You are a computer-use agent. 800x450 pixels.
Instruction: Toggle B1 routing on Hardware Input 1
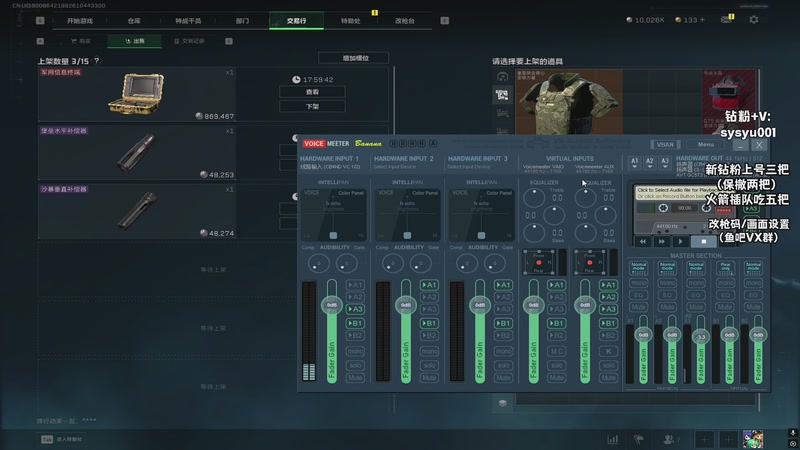coord(355,323)
